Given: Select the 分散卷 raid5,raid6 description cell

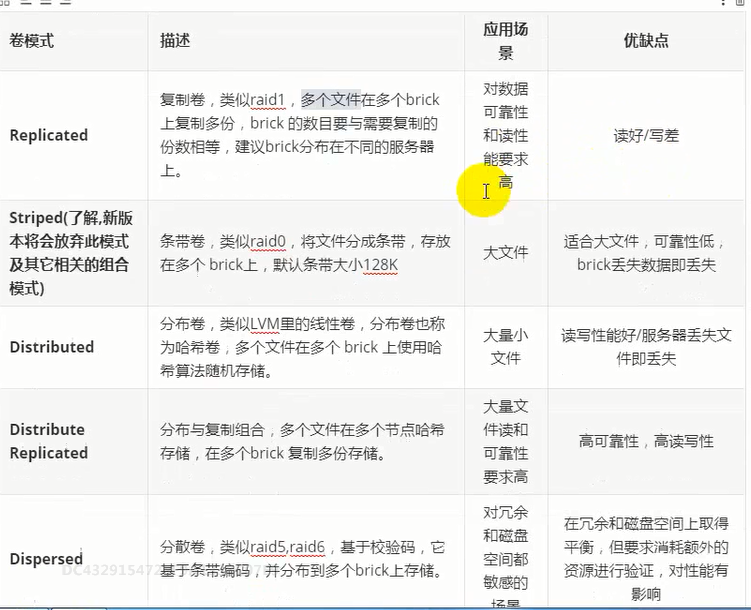Looking at the screenshot, I should coord(306,551).
